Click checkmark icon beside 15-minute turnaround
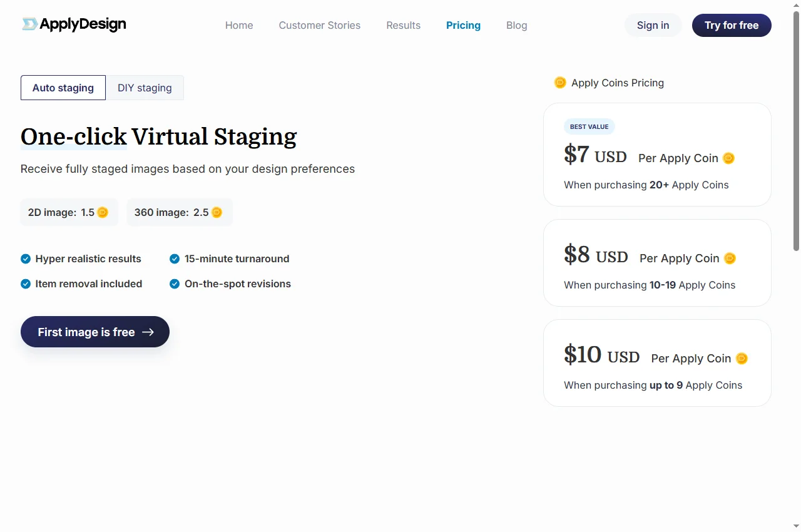The width and height of the screenshot is (801, 532). 175,258
